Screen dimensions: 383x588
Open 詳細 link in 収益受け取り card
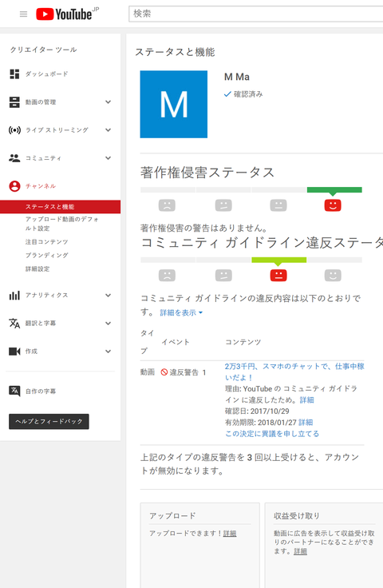(x=300, y=551)
